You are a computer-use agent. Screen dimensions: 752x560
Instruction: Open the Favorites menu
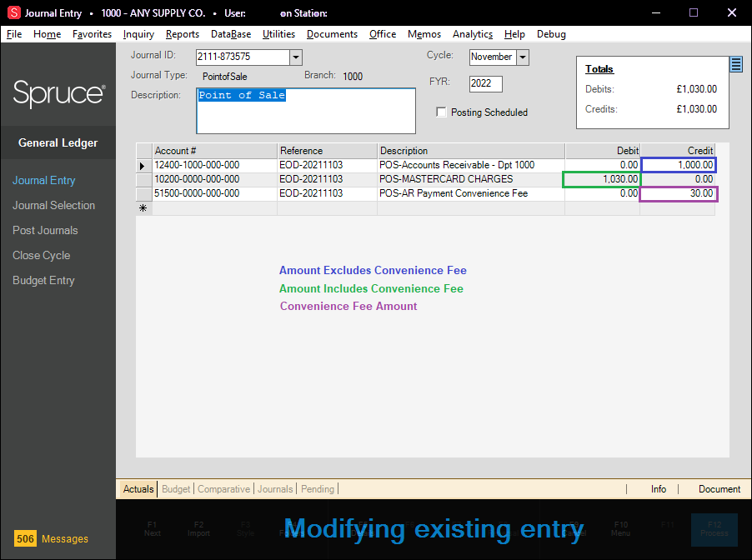tap(92, 34)
